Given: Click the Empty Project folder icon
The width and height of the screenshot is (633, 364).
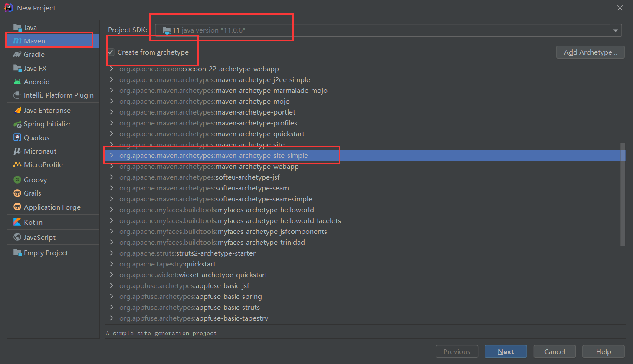Looking at the screenshot, I should (x=17, y=253).
